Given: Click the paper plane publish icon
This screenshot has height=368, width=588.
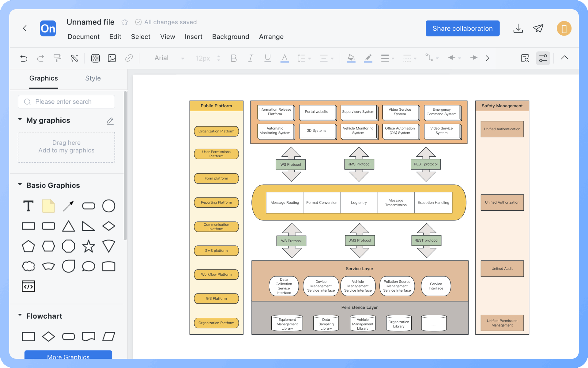Looking at the screenshot, I should [x=538, y=29].
